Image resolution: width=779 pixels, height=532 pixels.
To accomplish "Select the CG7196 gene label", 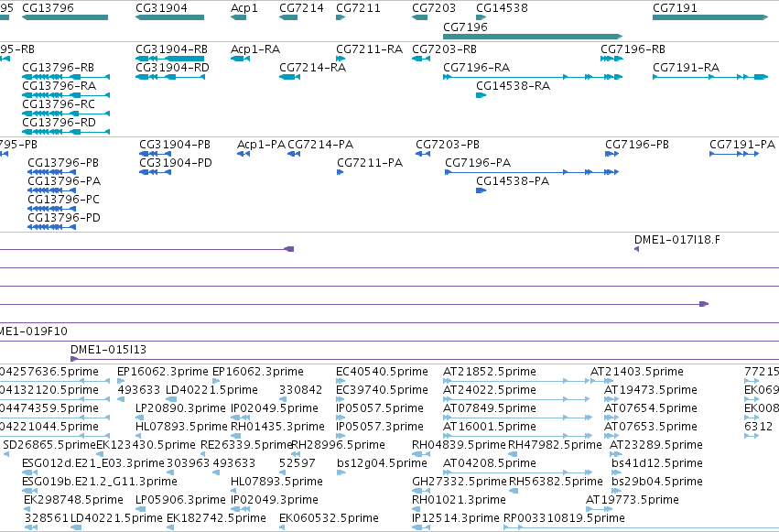I will click(465, 27).
